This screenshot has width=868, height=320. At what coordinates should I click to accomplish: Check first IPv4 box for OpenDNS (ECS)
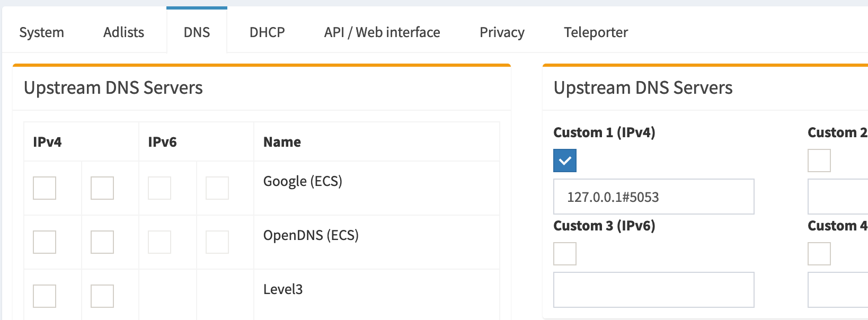tap(45, 242)
